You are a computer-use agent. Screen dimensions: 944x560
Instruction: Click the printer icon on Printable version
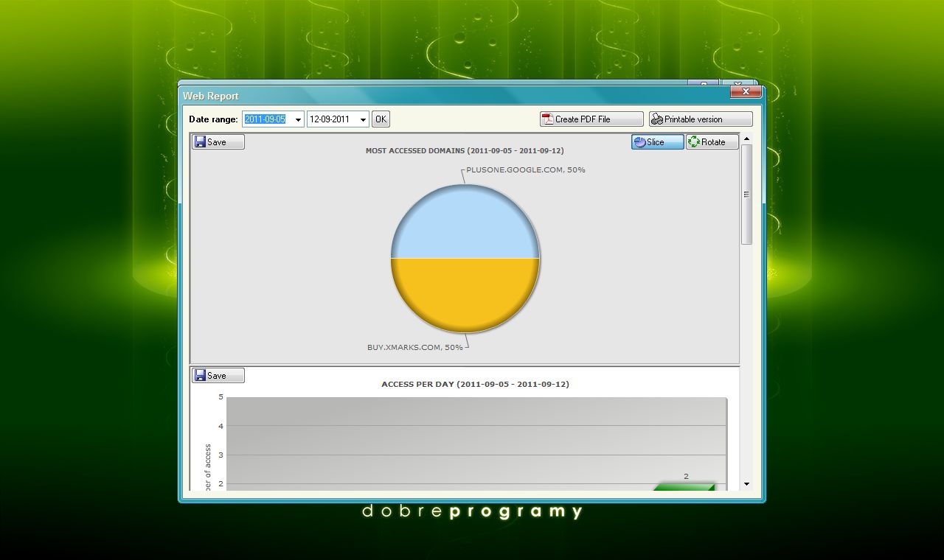(x=657, y=119)
